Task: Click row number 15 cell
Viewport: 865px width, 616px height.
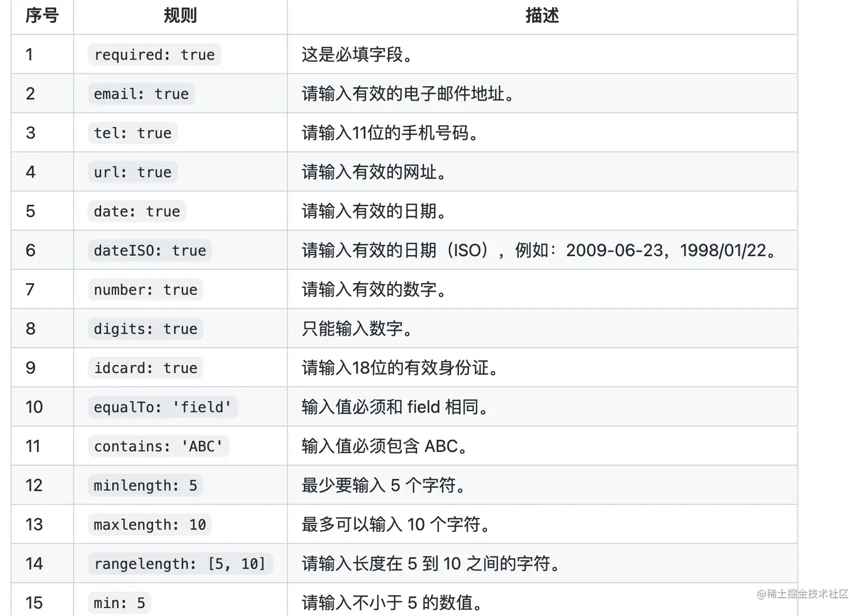Action: tap(42, 601)
